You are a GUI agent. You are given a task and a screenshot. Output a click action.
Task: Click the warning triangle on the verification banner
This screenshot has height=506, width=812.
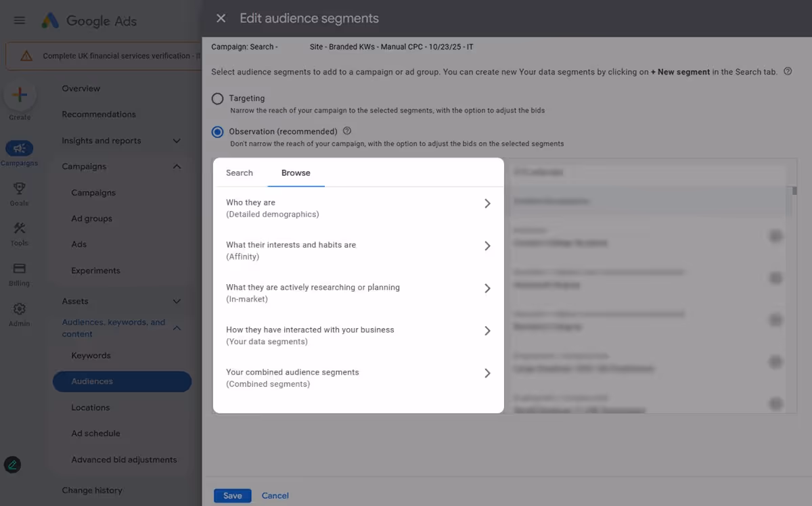[27, 57]
